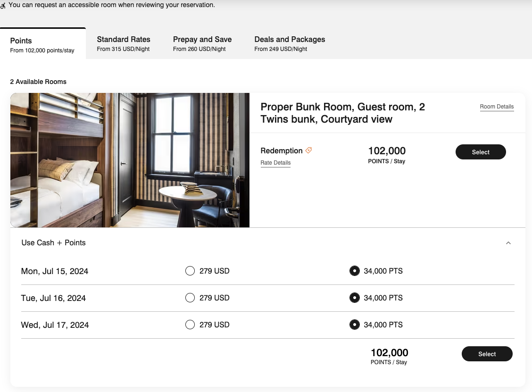The width and height of the screenshot is (532, 392).
Task: Select 279 USD for Tue, Jul 16
Action: [x=190, y=298]
